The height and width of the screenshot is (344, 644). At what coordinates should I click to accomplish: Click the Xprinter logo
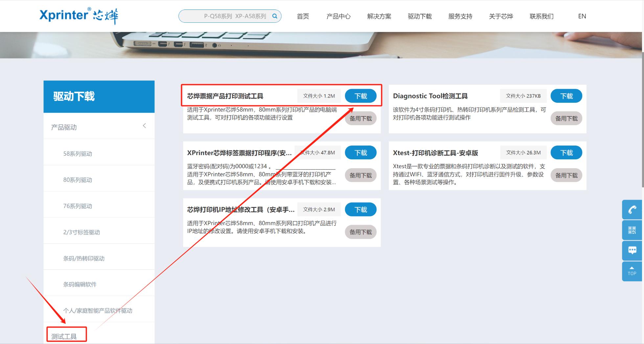(x=79, y=16)
